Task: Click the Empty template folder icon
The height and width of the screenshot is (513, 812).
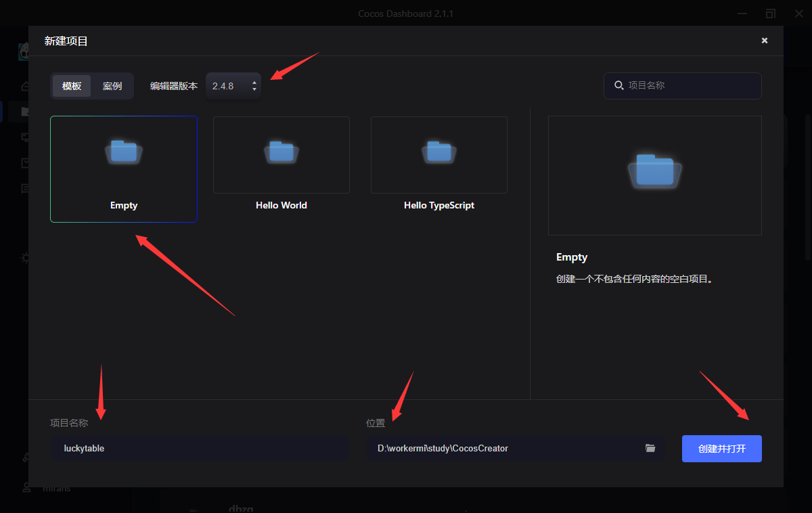Action: [124, 152]
